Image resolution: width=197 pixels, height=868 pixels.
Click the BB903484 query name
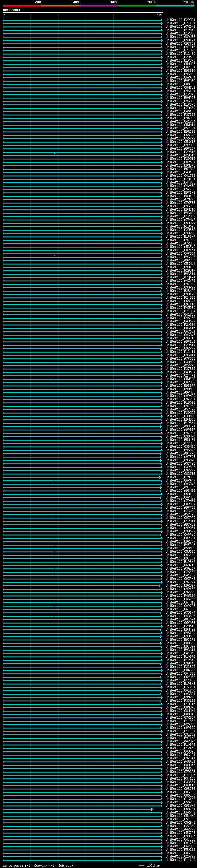coord(11,10)
